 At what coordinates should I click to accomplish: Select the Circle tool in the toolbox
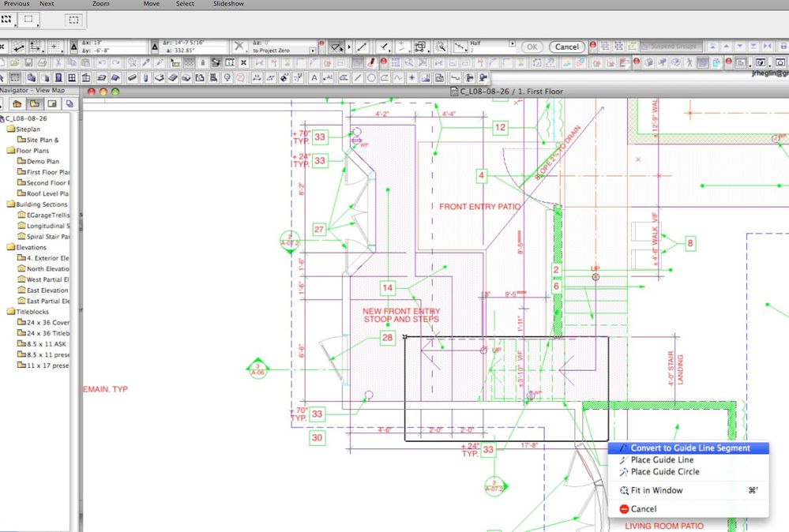click(371, 77)
